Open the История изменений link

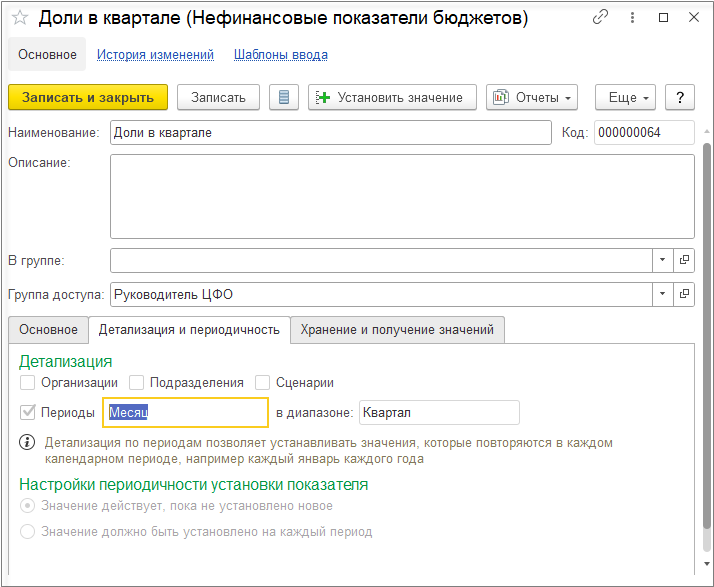click(155, 55)
